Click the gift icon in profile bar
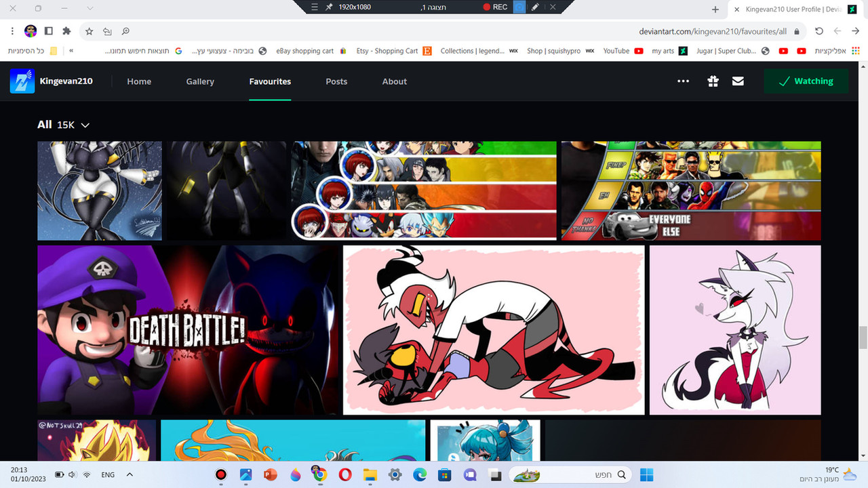Viewport: 868px width, 488px height. (x=713, y=81)
